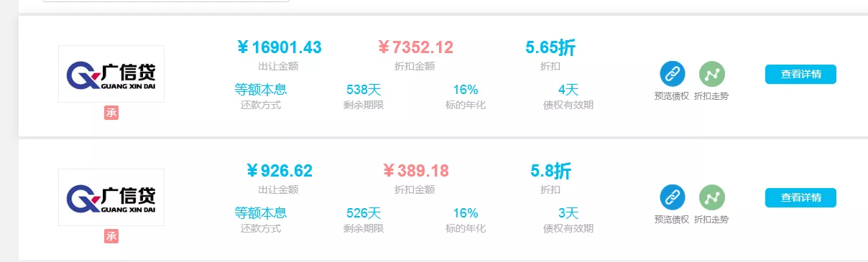Show 折扣走势 chart icon for the 5.65折 listing
This screenshot has width=868, height=262.
click(x=711, y=73)
